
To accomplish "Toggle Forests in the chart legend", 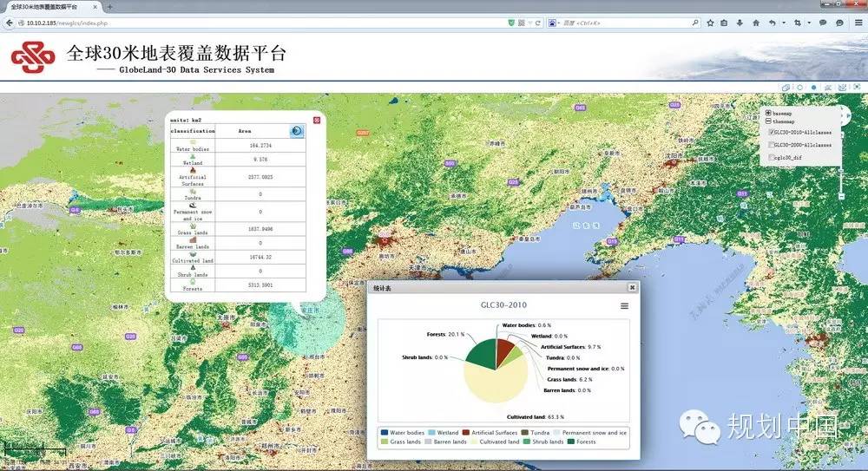I will click(582, 442).
